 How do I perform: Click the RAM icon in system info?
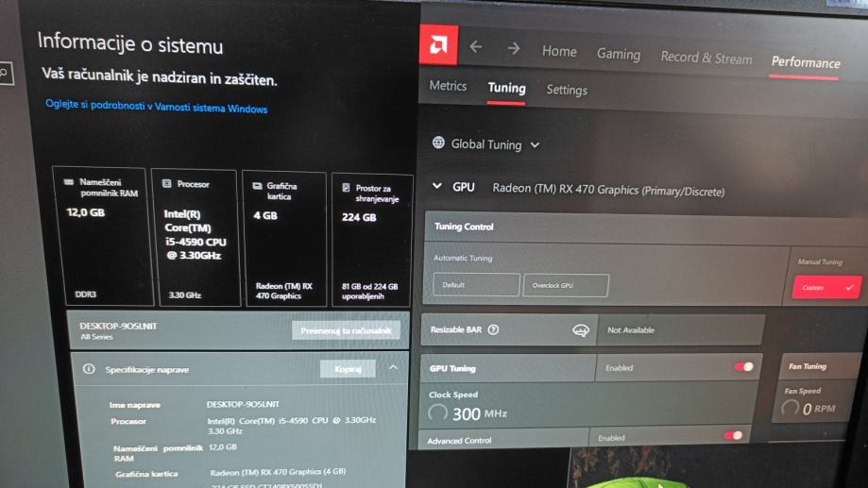69,182
